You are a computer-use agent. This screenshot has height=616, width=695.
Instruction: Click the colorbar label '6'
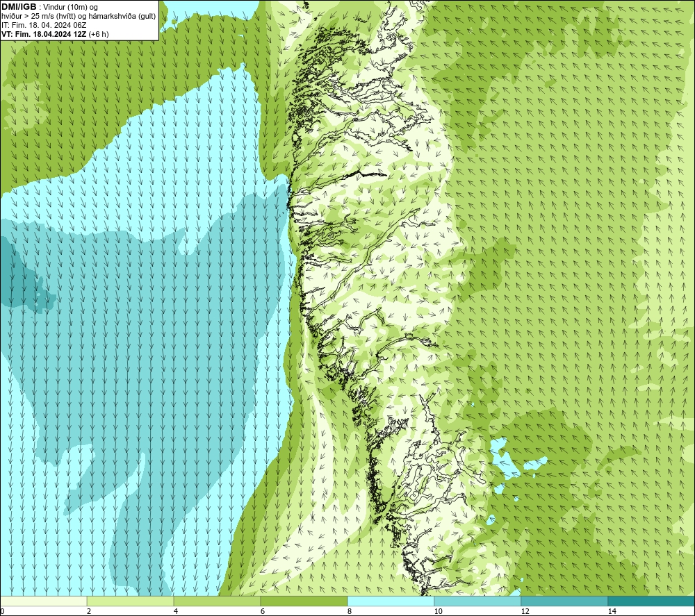(263, 611)
